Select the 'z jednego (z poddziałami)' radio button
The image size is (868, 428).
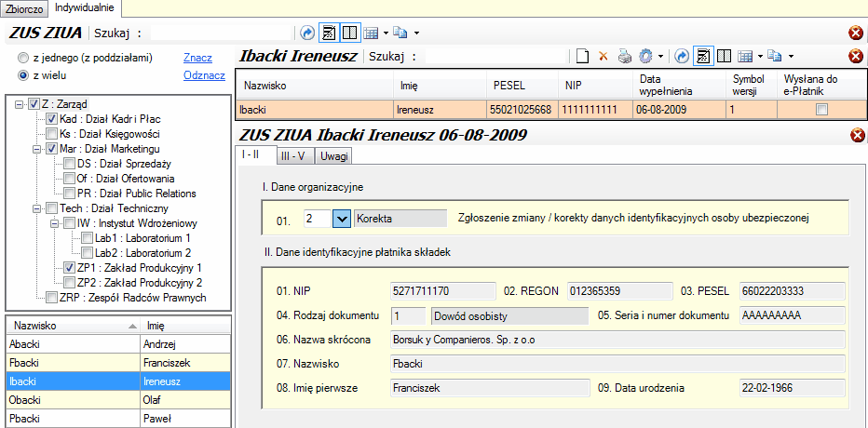click(x=23, y=58)
